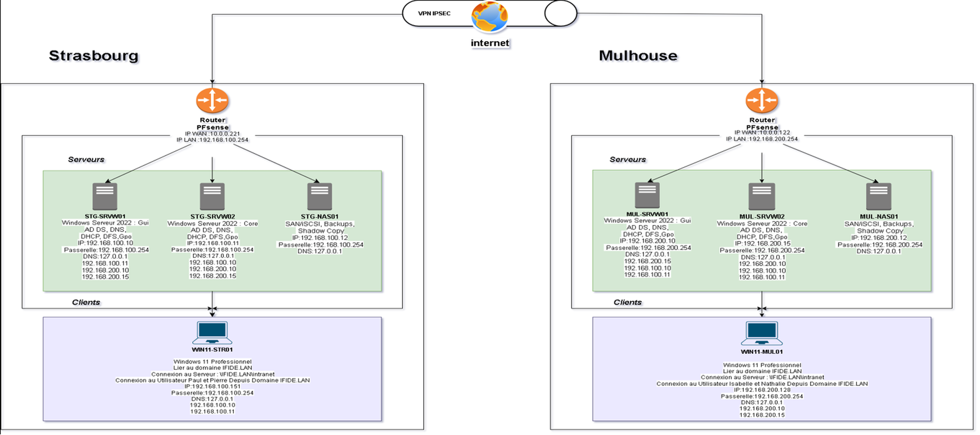This screenshot has height=435, width=980.
Task: Select the internet globe icon
Action: point(489,17)
